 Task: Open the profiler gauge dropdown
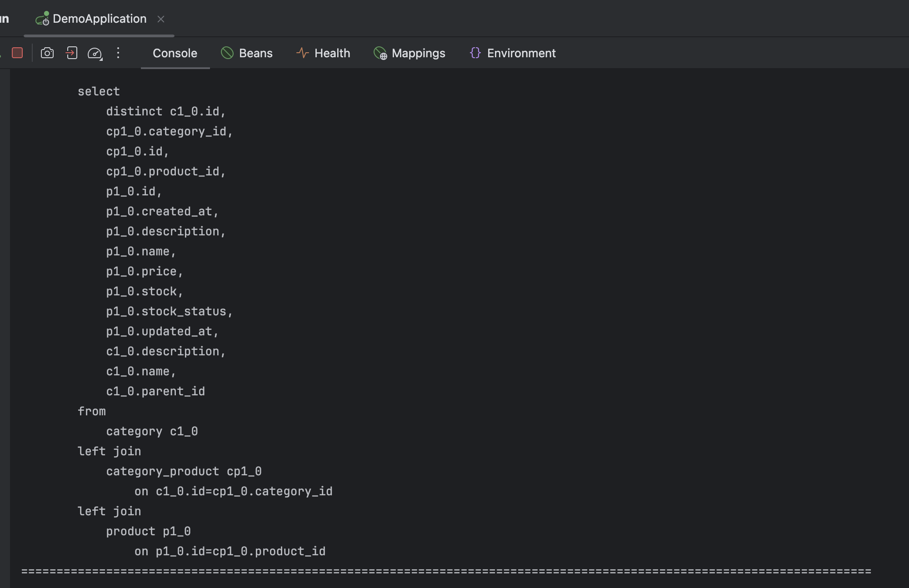[x=95, y=54]
